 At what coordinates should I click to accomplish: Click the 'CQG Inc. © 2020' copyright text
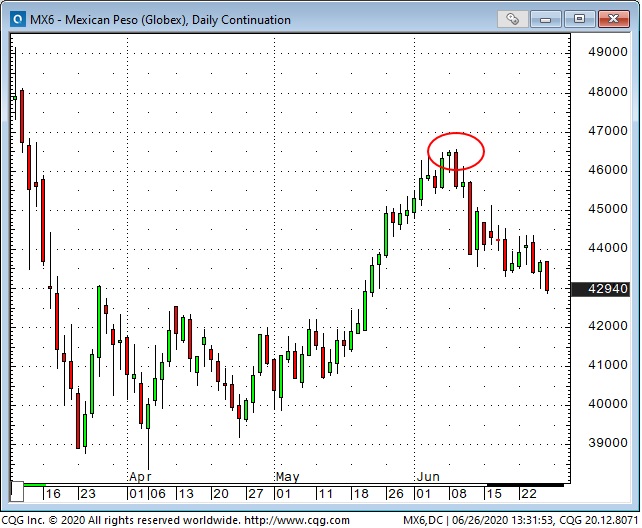point(43,520)
